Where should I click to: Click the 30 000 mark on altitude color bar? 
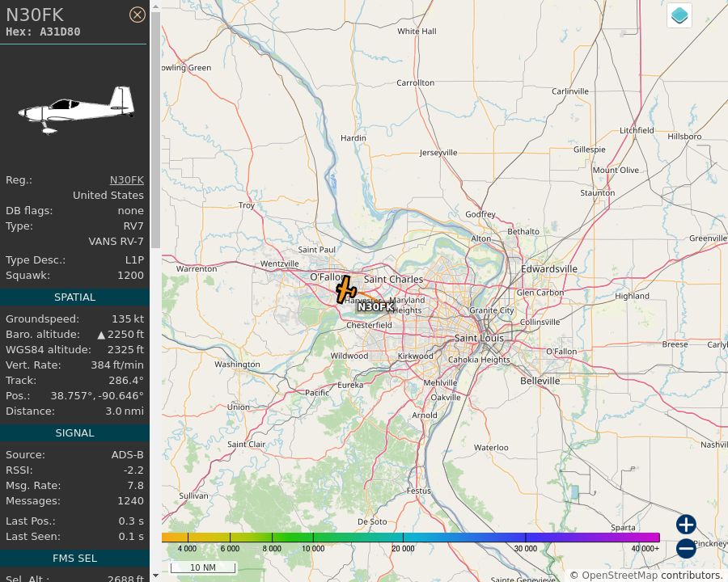point(526,548)
